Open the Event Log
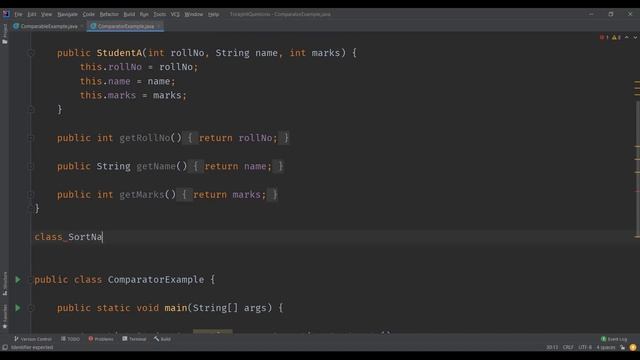Viewport: 640px width, 360px height. (x=614, y=339)
